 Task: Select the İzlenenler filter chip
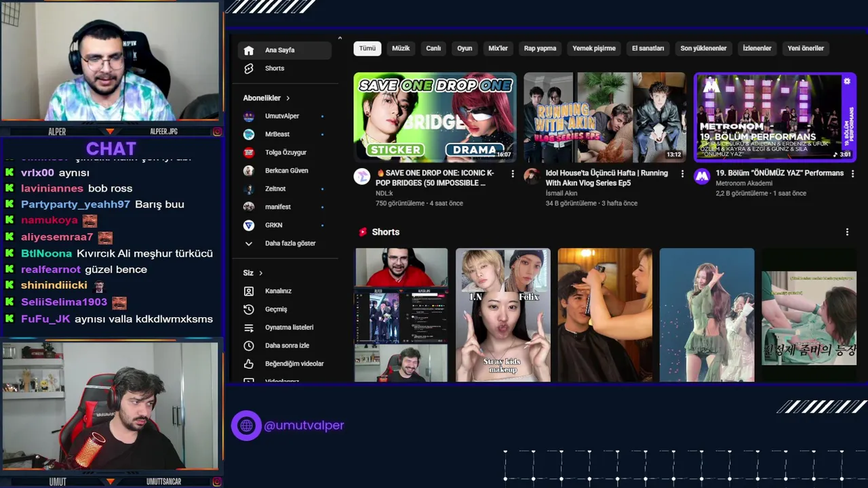pos(757,49)
